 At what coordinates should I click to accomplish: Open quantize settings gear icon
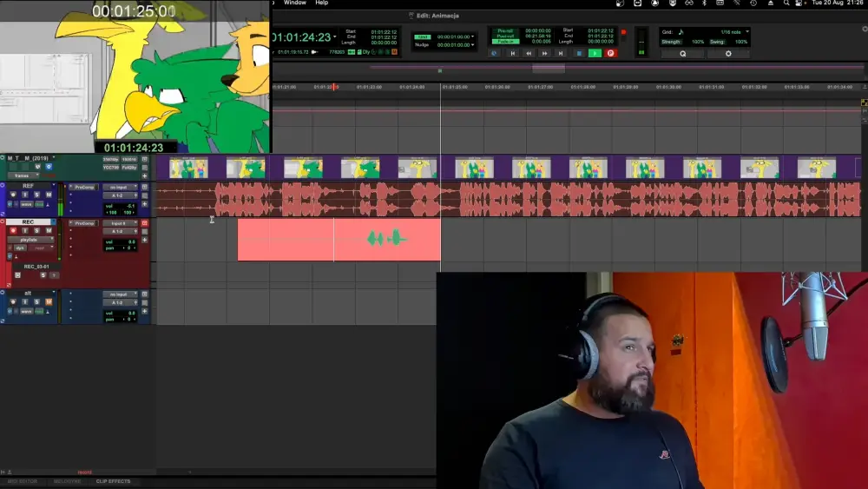tap(728, 53)
